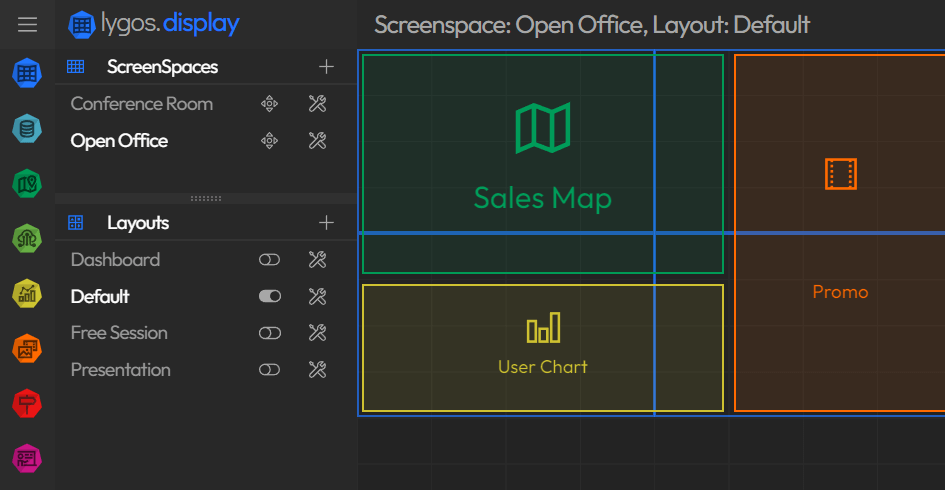Open the green map pin sidebar icon
The image size is (945, 490).
click(x=27, y=184)
